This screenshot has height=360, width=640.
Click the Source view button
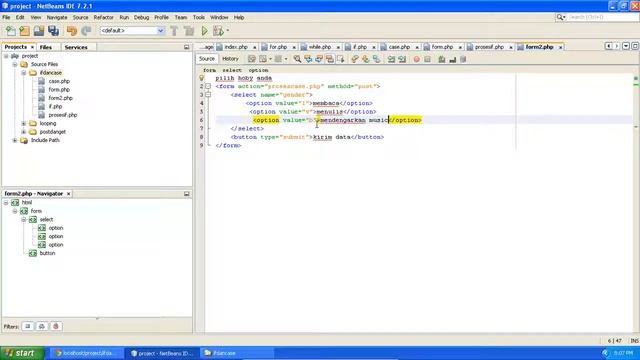[x=207, y=59]
